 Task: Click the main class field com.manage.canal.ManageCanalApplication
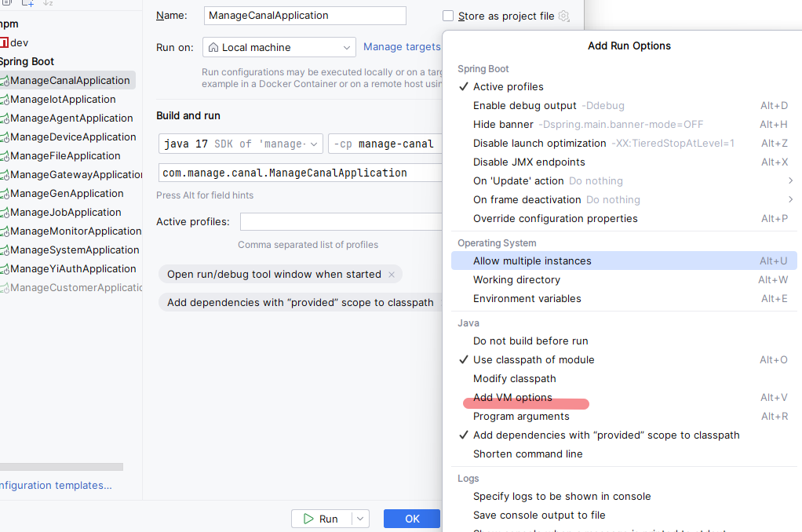[x=301, y=173]
